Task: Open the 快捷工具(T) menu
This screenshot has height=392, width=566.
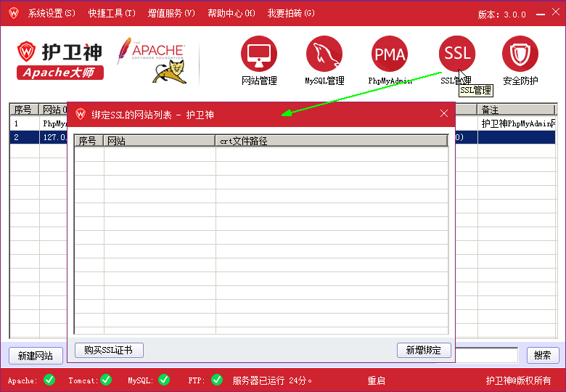Action: (112, 14)
